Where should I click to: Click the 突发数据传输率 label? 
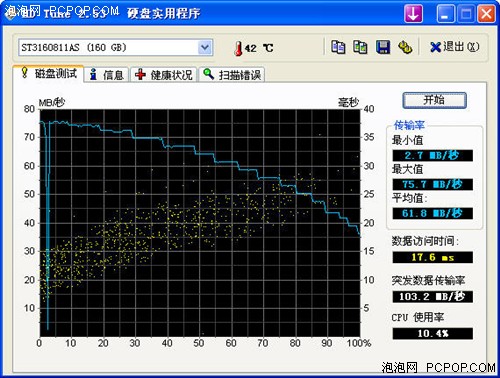click(x=428, y=280)
